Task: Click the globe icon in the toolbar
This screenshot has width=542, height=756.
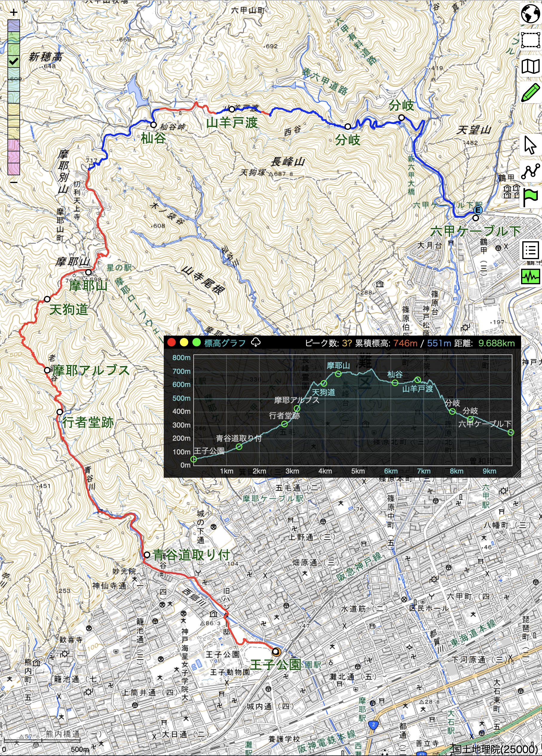Action: [530, 14]
